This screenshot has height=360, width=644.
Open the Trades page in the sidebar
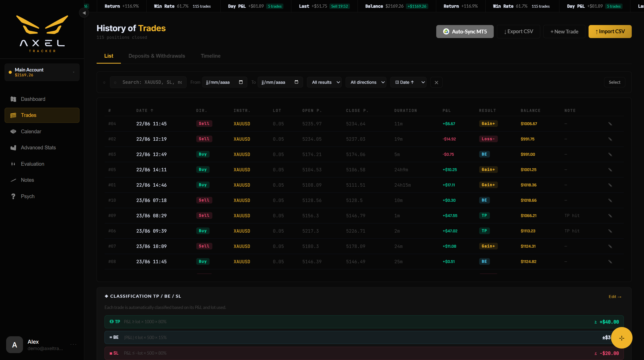[x=42, y=115]
